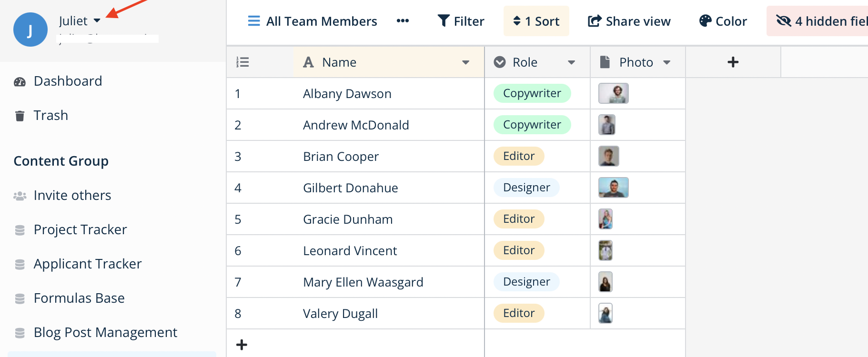868x357 pixels.
Task: Click the Project Tracker database icon
Action: pyautogui.click(x=20, y=230)
